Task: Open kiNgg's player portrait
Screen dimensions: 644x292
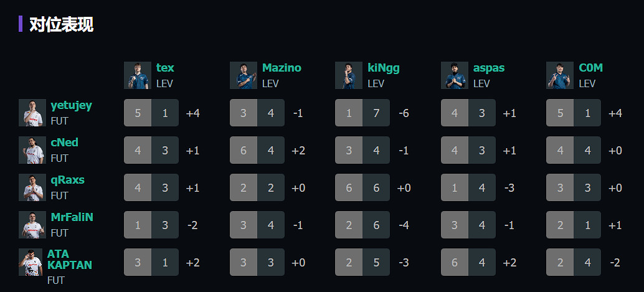Action: point(349,75)
